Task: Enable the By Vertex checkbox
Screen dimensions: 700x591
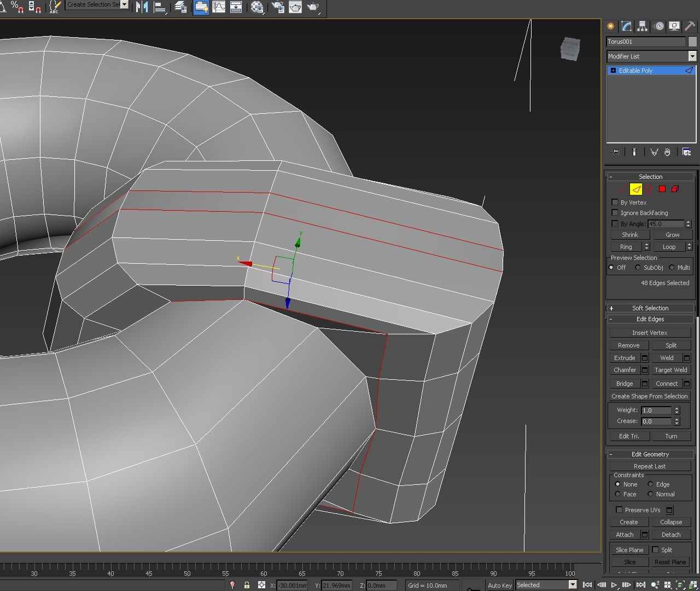Action: [x=615, y=202]
